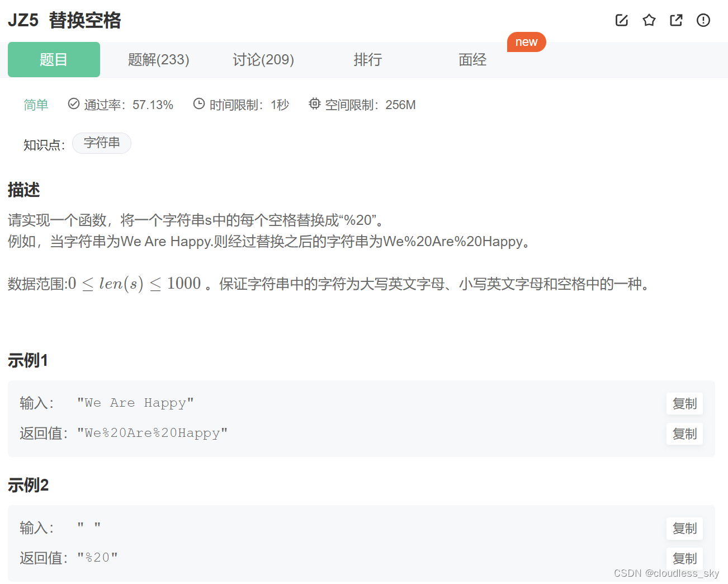Click the time limit clock icon
728x584 pixels.
pos(199,103)
